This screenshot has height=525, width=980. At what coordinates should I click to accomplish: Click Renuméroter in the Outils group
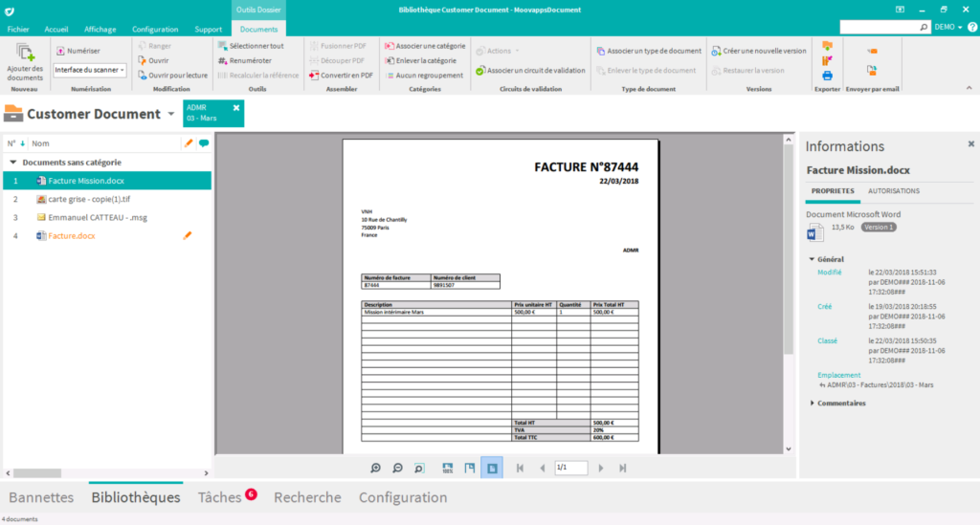[x=245, y=60]
